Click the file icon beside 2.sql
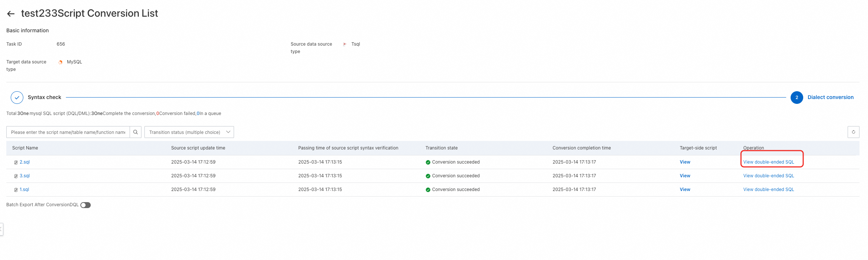This screenshot has height=260, width=868. [16, 162]
